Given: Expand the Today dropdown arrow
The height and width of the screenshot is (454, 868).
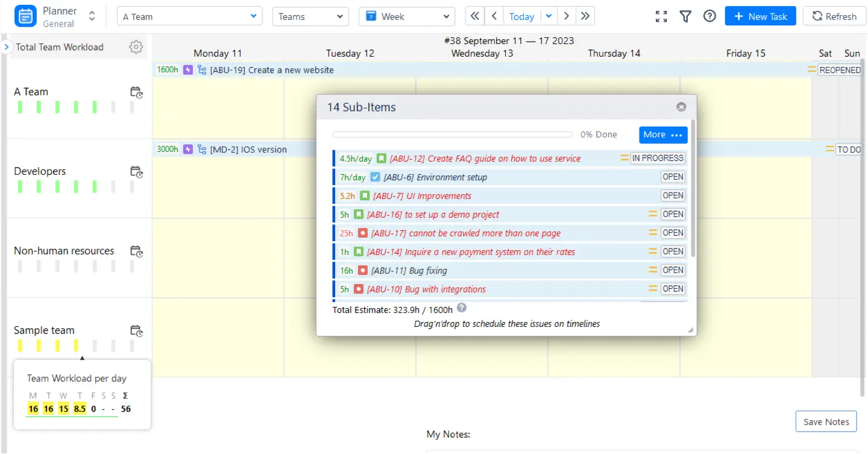Looking at the screenshot, I should click(549, 16).
